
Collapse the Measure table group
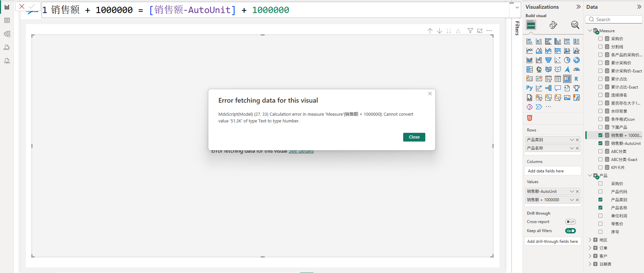point(590,31)
